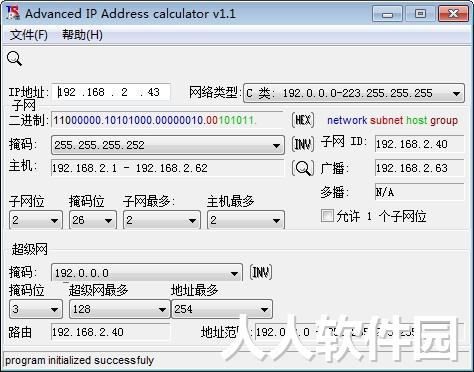Open the subnet mask 255.255.255.252 dropdown
Image resolution: width=474 pixels, height=372 pixels.
click(x=168, y=145)
